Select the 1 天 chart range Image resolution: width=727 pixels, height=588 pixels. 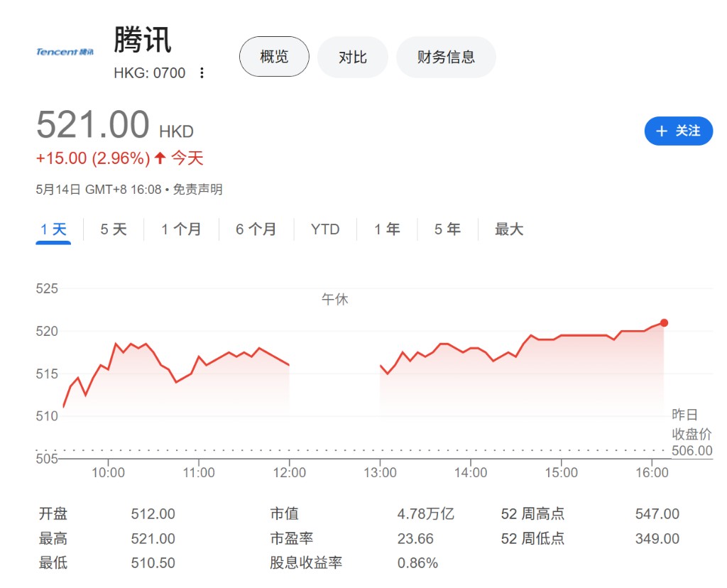click(x=53, y=229)
